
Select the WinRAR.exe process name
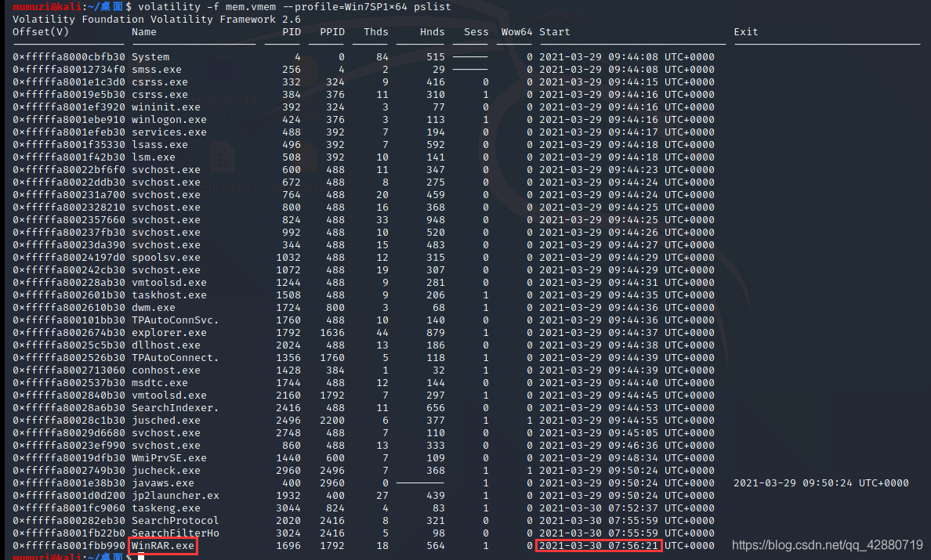coord(163,545)
